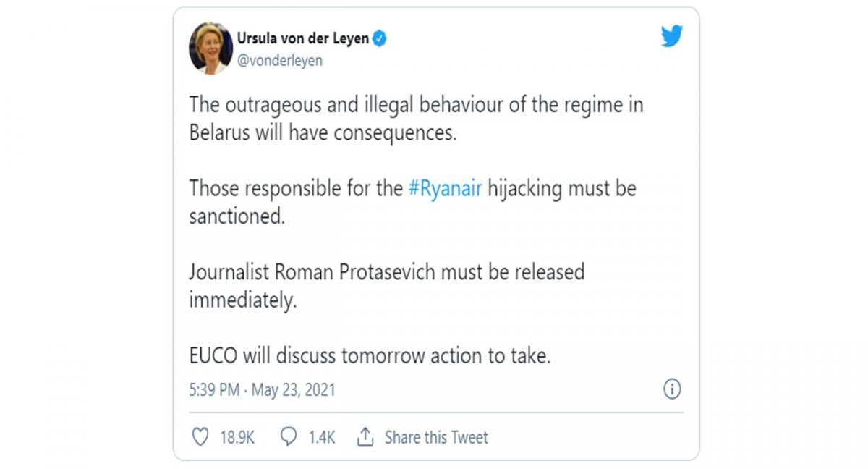
Task: Click the share arrow icon
Action: pos(365,436)
